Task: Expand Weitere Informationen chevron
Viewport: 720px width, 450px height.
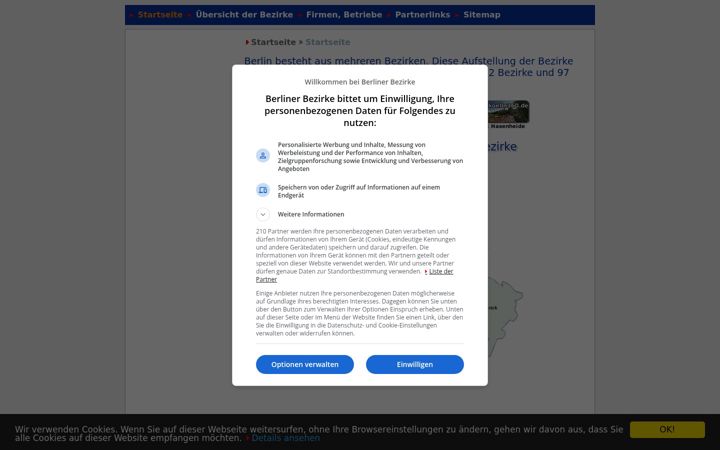Action: coord(263,214)
